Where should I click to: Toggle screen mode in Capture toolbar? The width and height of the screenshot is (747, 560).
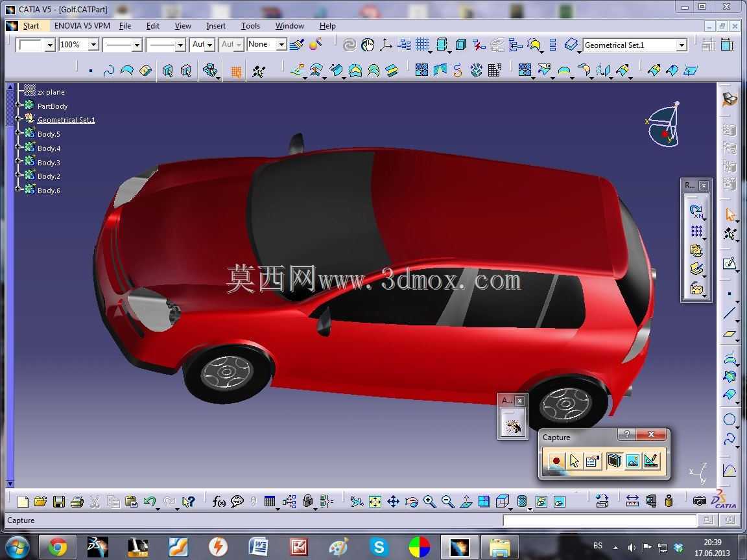coord(614,461)
